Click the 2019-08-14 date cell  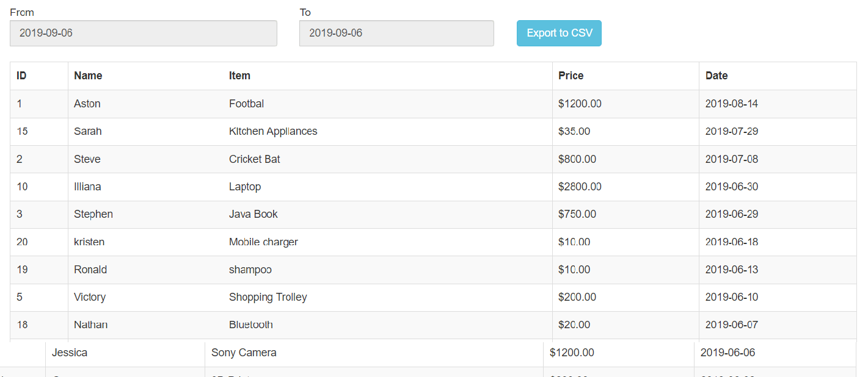tap(731, 103)
